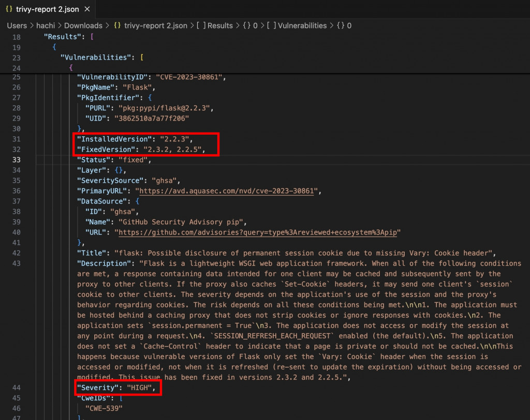Viewport: 530px width, 420px height.
Task: Click the "PrimaryURL" key
Action: tap(102, 191)
